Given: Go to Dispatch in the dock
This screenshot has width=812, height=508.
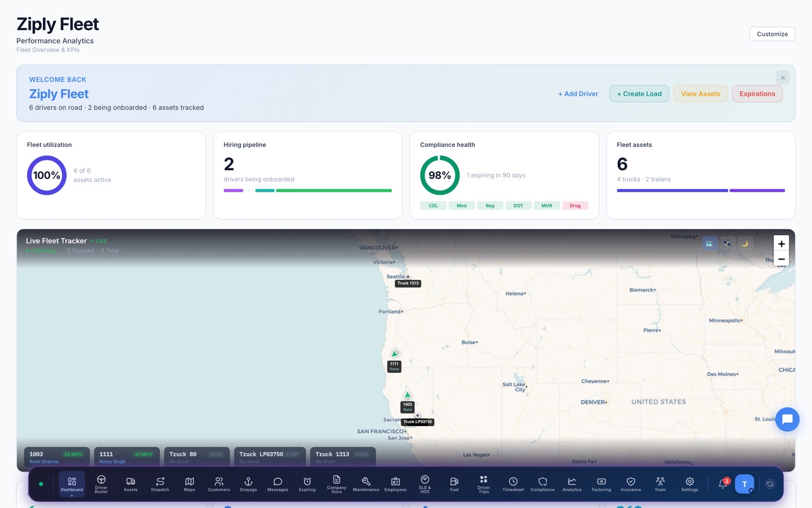Looking at the screenshot, I should pos(160,484).
